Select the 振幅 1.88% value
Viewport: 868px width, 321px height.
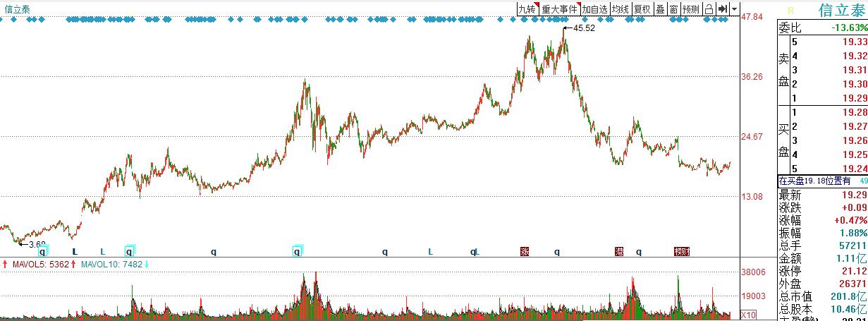(x=853, y=233)
